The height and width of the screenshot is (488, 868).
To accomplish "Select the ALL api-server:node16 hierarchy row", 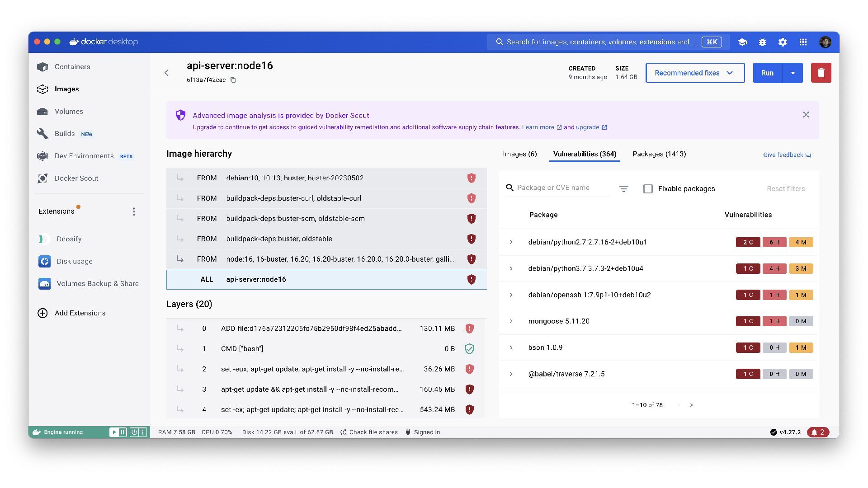I will click(326, 280).
